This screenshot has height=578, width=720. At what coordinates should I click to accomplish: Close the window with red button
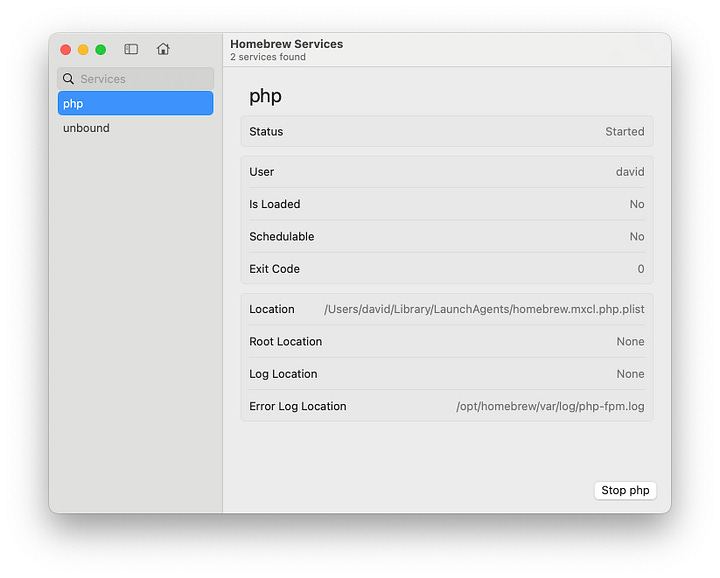[x=66, y=50]
